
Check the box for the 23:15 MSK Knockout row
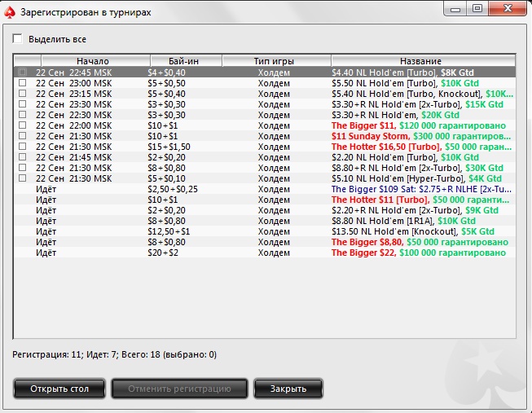click(22, 94)
